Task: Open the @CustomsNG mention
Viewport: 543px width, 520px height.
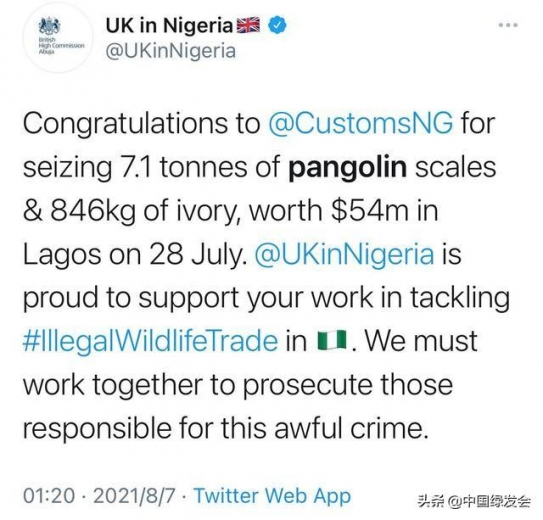Action: [x=360, y=124]
